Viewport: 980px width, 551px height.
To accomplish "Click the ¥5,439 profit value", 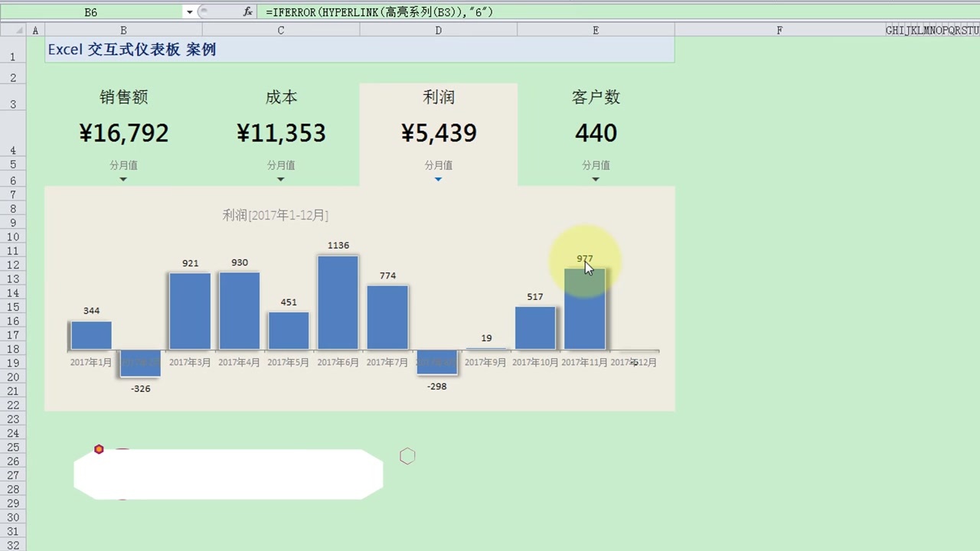I will [x=438, y=133].
